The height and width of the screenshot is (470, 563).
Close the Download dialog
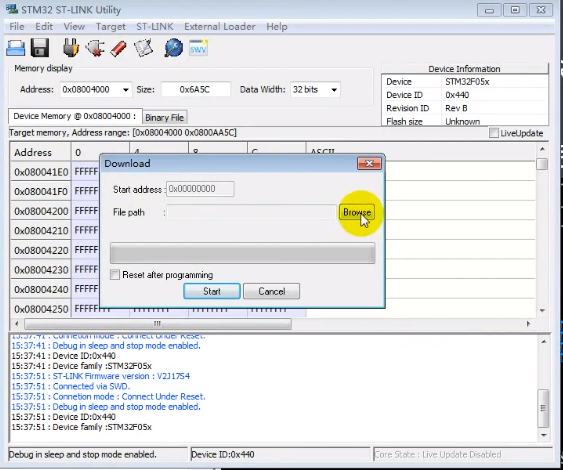point(369,163)
